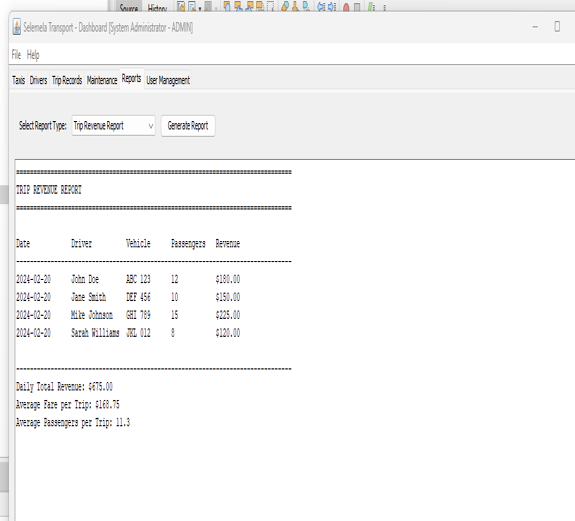
Task: Switch to the Source editor view
Action: click(128, 7)
